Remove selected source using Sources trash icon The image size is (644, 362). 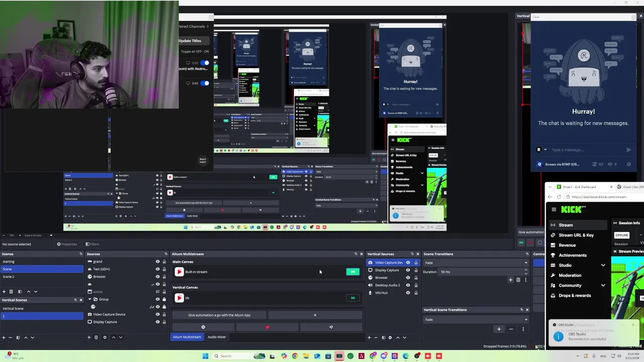pyautogui.click(x=96, y=337)
